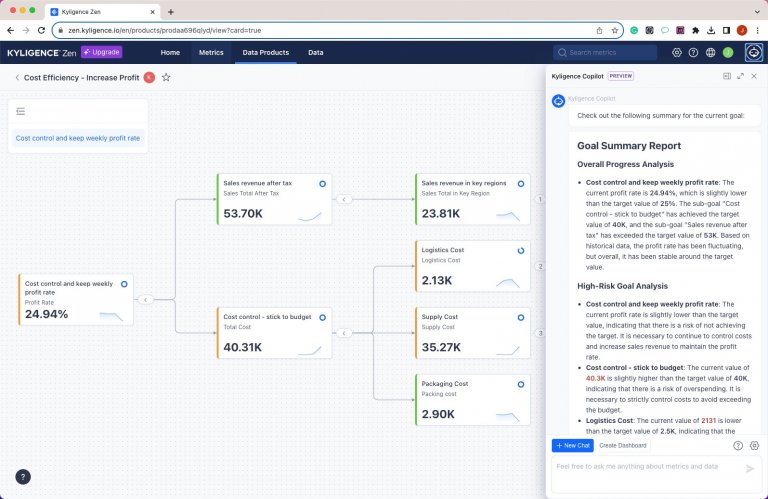Click the status circle on Sales revenue in key regions
Image resolution: width=768 pixels, height=499 pixels.
[521, 184]
